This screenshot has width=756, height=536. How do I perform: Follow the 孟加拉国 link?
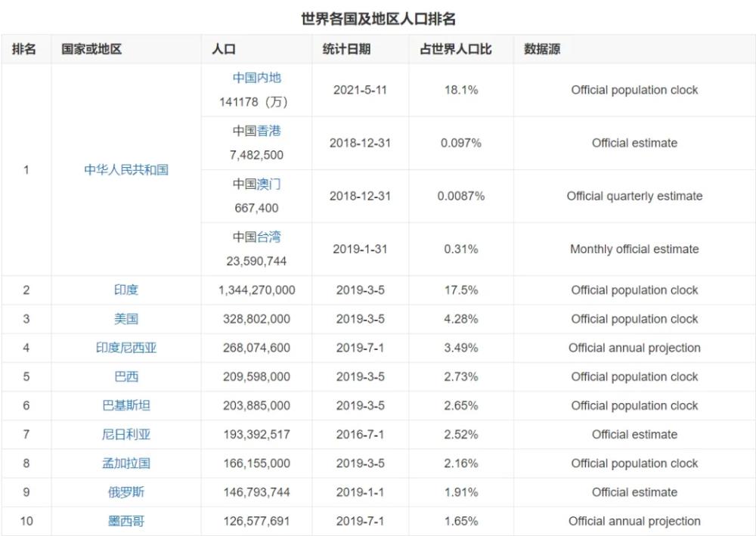pos(126,463)
